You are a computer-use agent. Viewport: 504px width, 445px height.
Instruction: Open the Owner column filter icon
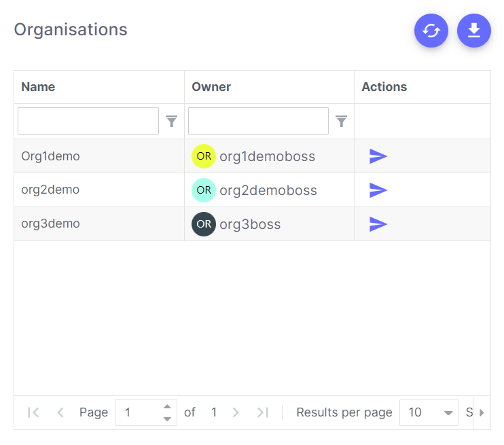[x=342, y=121]
